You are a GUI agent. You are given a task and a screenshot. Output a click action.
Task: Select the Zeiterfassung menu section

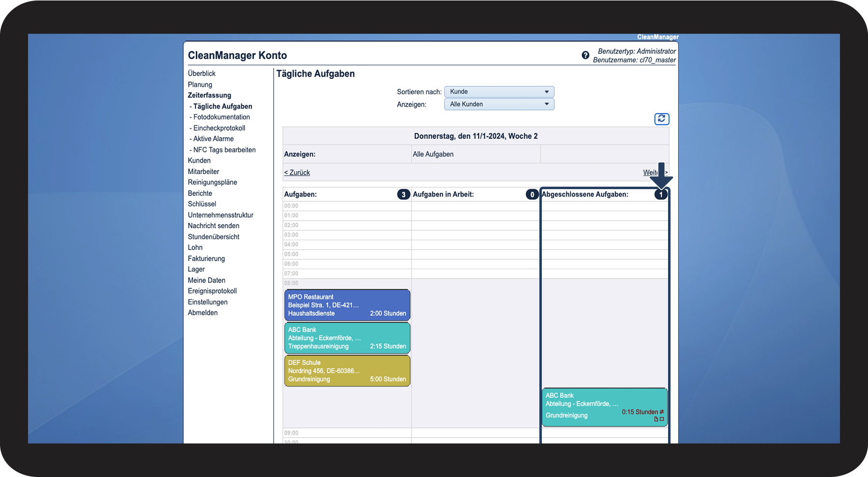click(x=209, y=95)
